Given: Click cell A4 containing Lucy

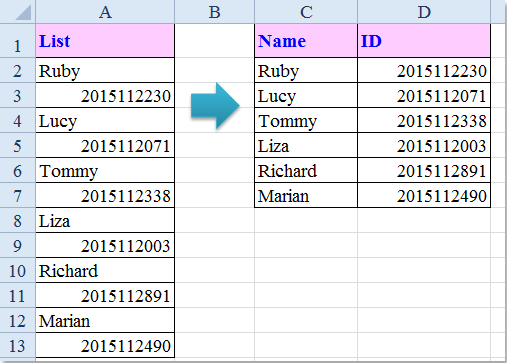Looking at the screenshot, I should click(x=105, y=120).
